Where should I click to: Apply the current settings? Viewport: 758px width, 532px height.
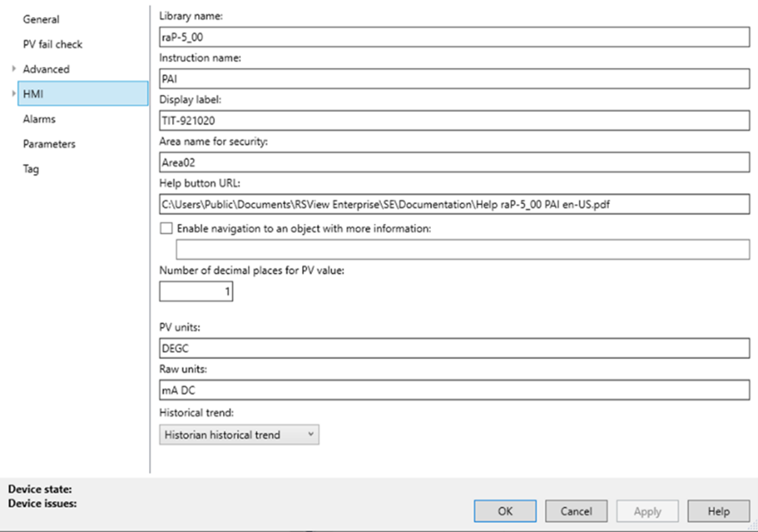click(647, 511)
